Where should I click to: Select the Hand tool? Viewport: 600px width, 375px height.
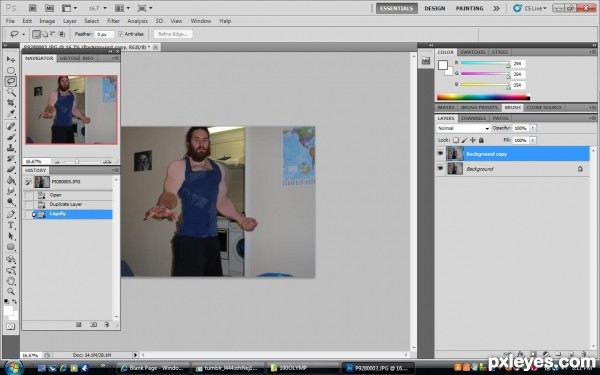pyautogui.click(x=11, y=281)
